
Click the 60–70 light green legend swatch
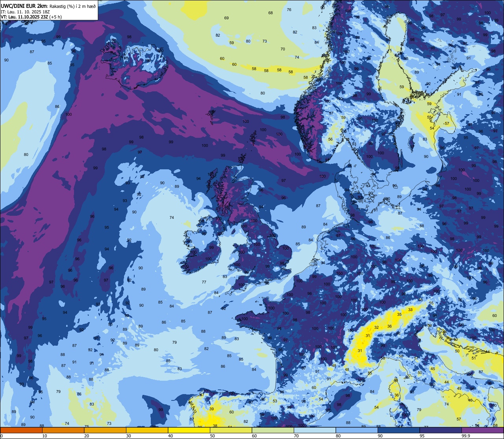(x=273, y=430)
